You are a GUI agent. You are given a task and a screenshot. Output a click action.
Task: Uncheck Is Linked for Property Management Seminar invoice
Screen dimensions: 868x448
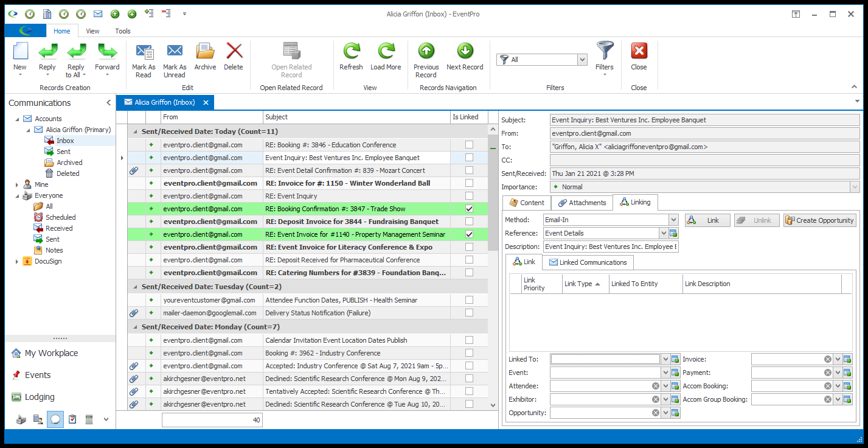coord(469,234)
